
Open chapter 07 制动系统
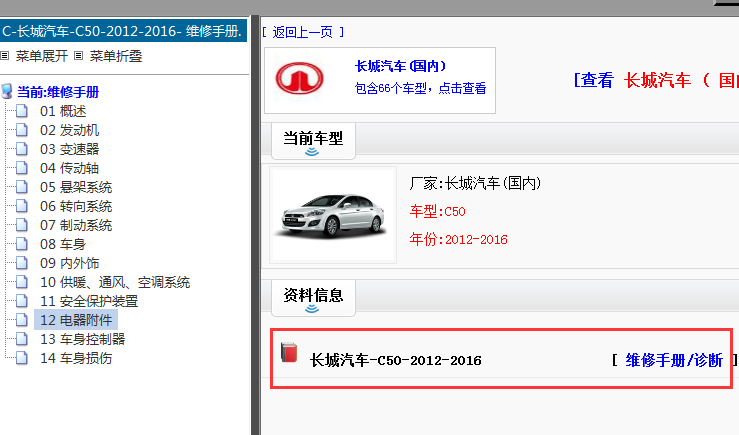tap(76, 225)
